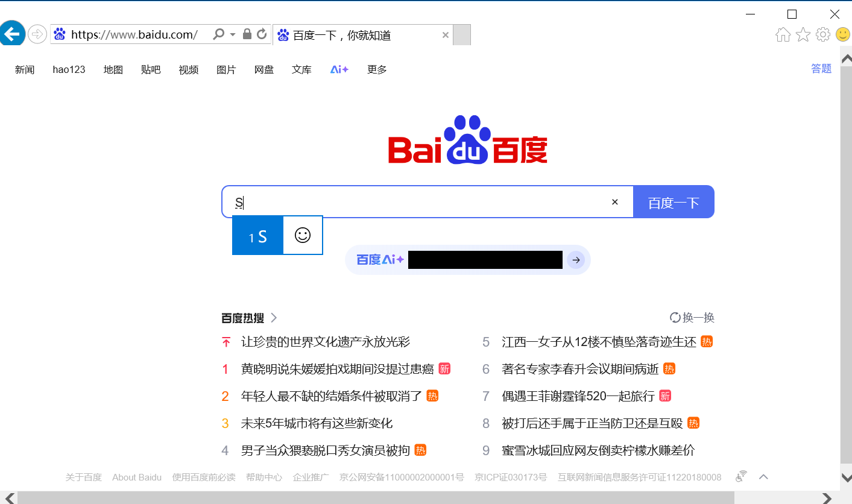The image size is (852, 504).
Task: Open 被打后还手属于正当防卫还是互殴
Action: click(592, 423)
